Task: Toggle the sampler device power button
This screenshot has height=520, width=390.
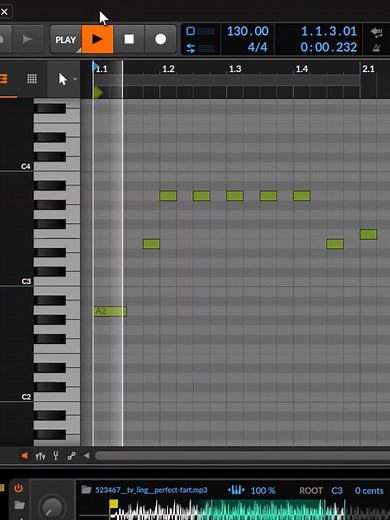Action: click(18, 489)
